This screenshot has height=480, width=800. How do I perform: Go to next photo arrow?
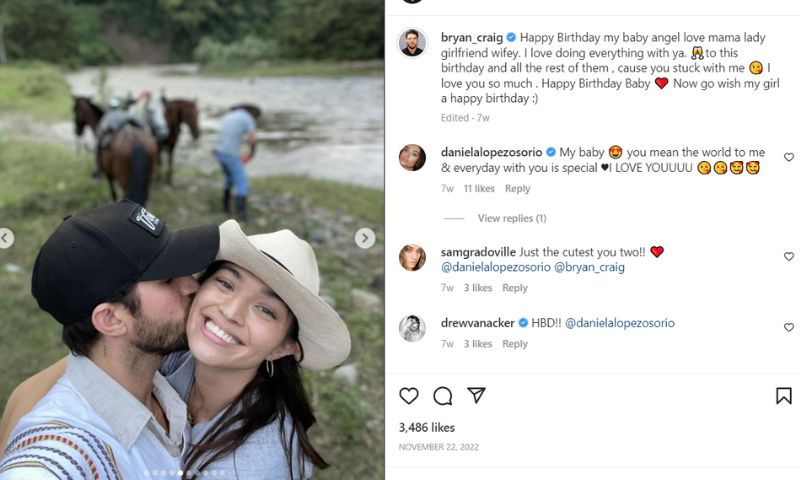[365, 238]
